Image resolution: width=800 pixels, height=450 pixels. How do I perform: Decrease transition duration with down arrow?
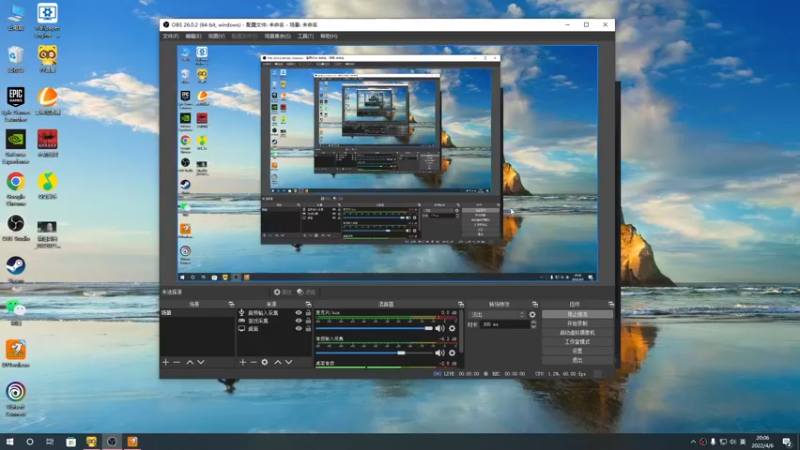tap(534, 327)
